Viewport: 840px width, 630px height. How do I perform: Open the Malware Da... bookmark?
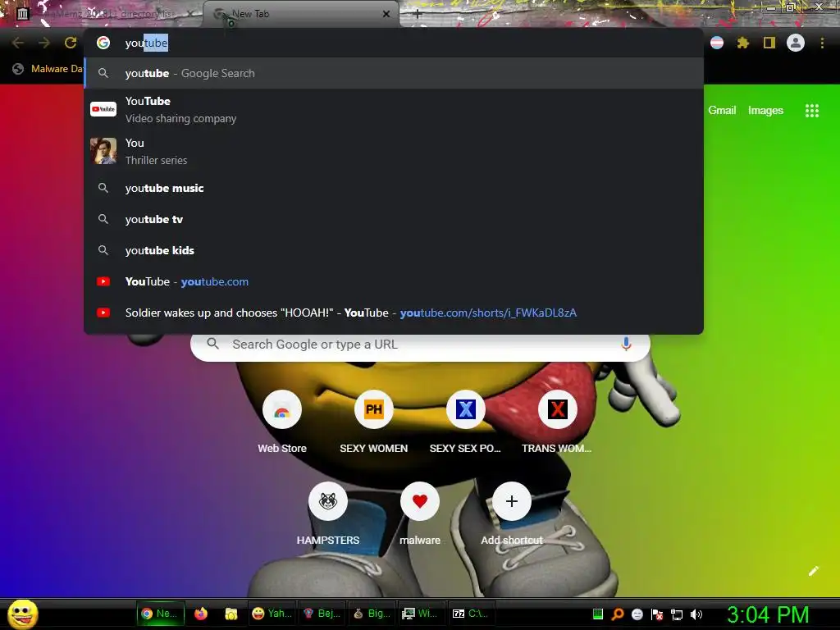point(48,69)
